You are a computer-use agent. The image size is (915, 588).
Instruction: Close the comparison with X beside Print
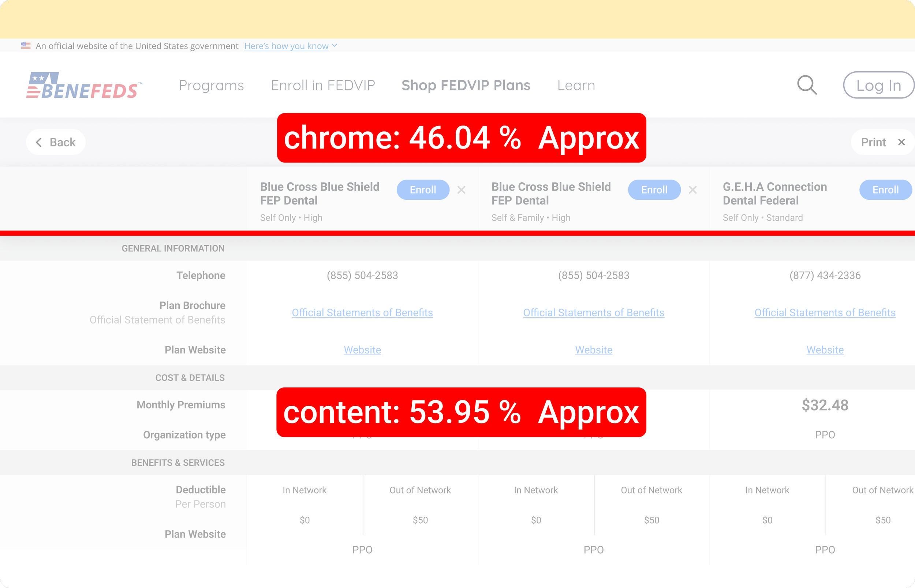[x=901, y=142]
